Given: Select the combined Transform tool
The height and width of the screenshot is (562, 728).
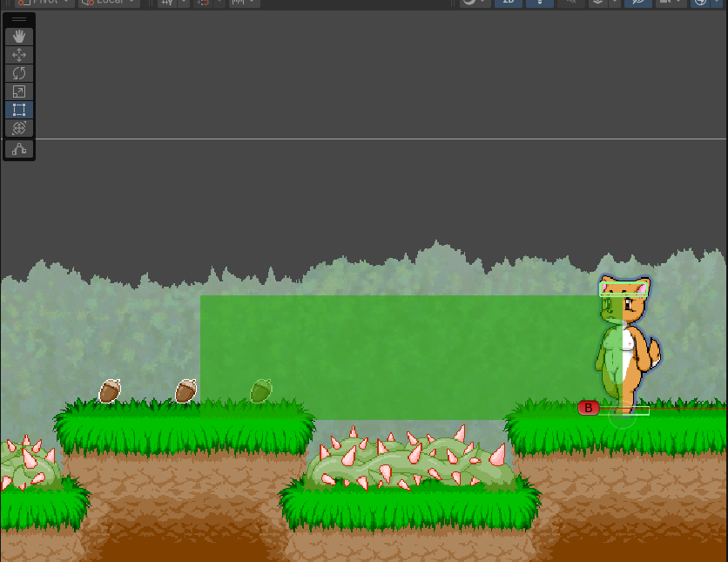Looking at the screenshot, I should [19, 128].
